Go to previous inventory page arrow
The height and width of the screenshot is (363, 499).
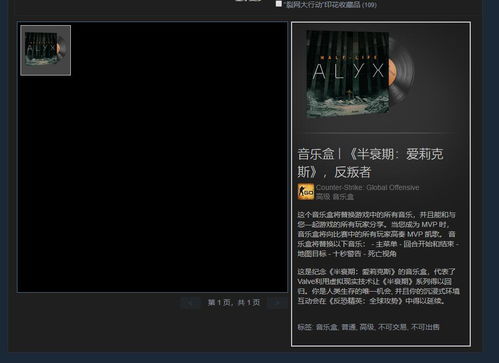click(x=190, y=303)
